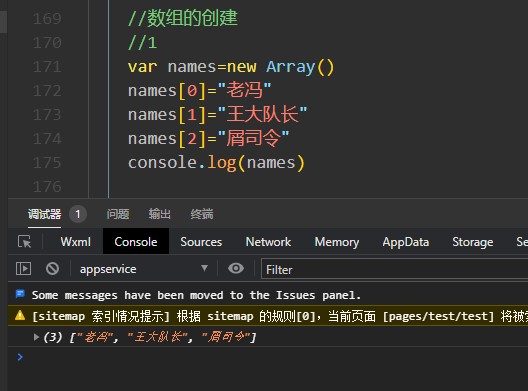528x391 pixels.
Task: Switch to the 终端 panel tab
Action: [x=202, y=214]
